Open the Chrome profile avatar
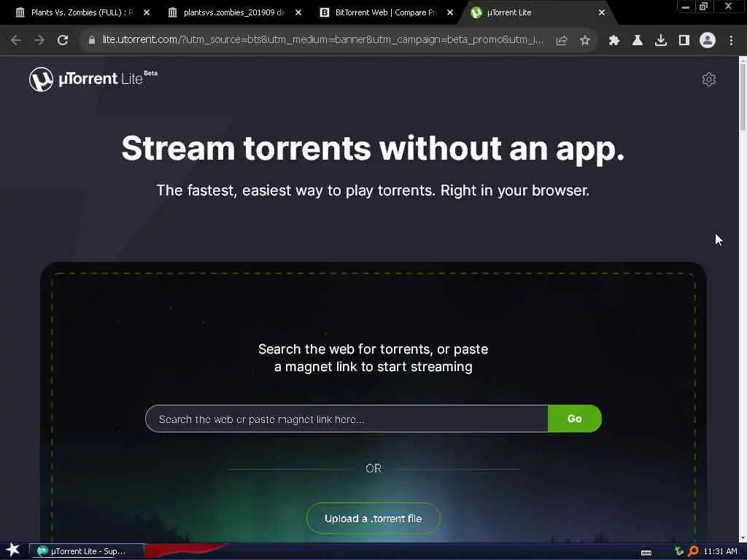This screenshot has height=560, width=747. (x=708, y=40)
